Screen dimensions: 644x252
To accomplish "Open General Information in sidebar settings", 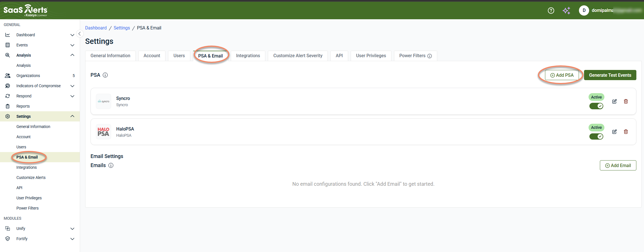I will (33, 127).
